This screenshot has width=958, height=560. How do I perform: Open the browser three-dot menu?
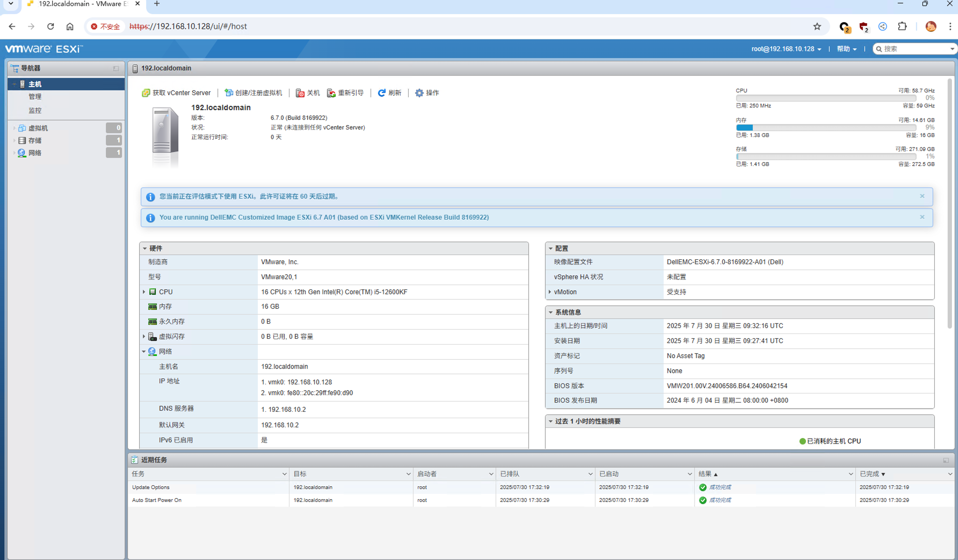coord(950,26)
